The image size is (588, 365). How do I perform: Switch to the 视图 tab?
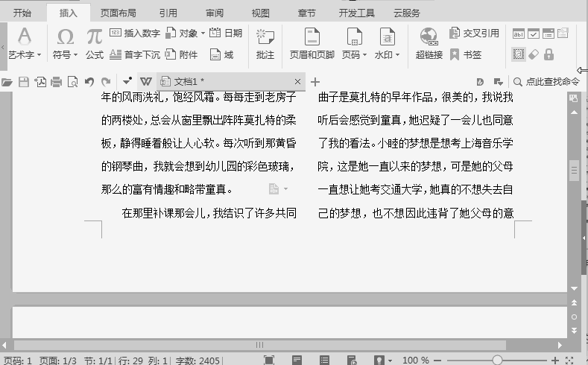click(x=261, y=13)
